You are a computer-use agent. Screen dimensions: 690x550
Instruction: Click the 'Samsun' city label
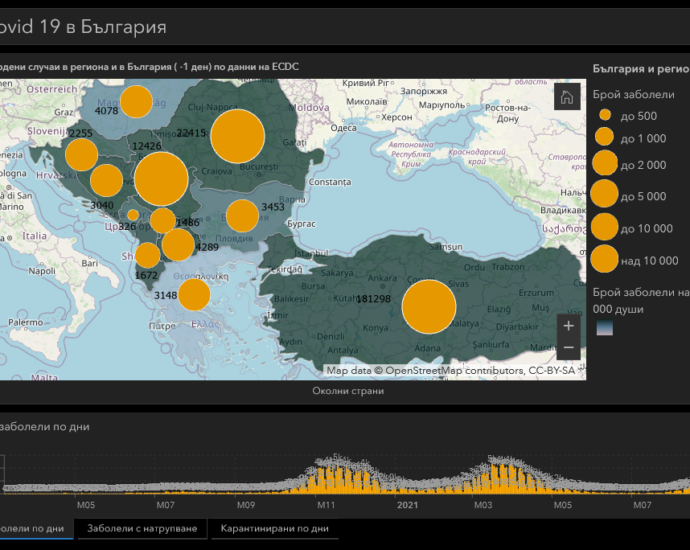point(446,246)
